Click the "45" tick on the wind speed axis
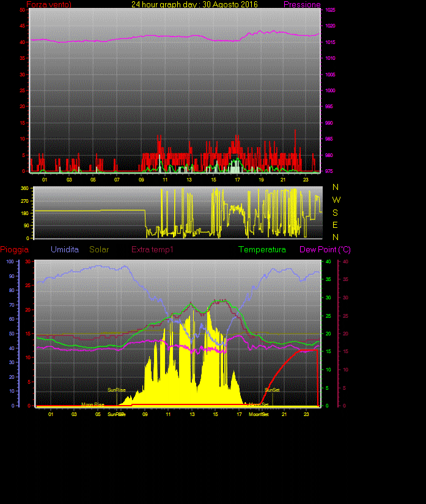 pyautogui.click(x=22, y=26)
